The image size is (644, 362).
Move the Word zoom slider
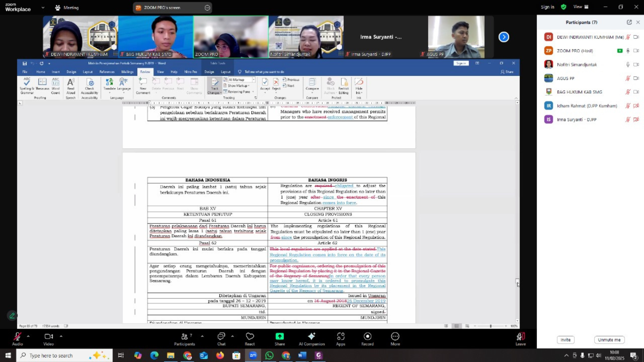coord(491,326)
